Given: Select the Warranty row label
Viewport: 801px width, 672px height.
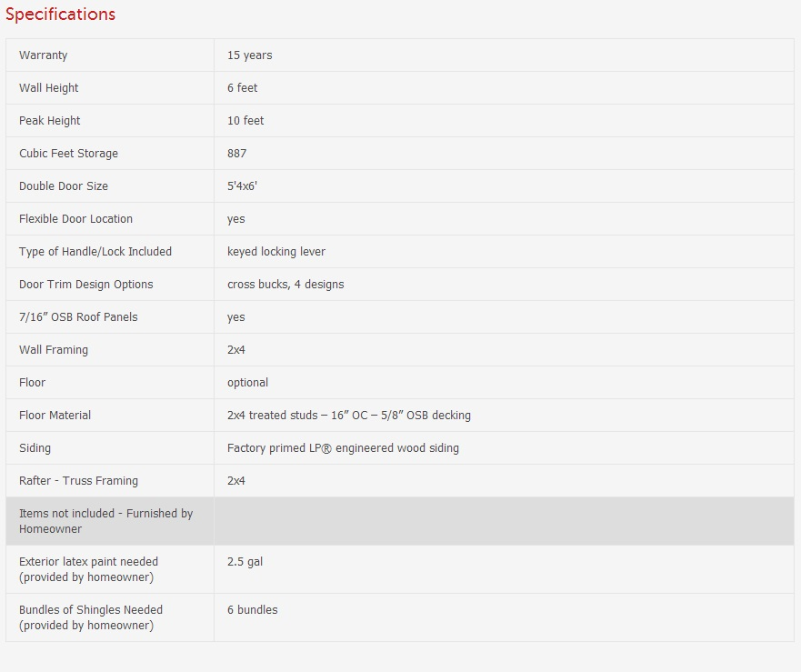Looking at the screenshot, I should 44,55.
